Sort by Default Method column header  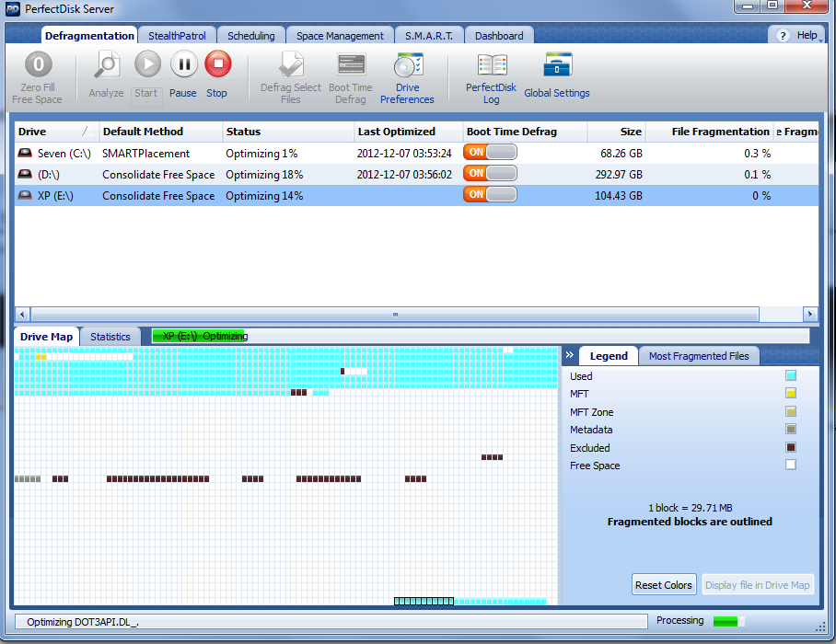click(160, 132)
